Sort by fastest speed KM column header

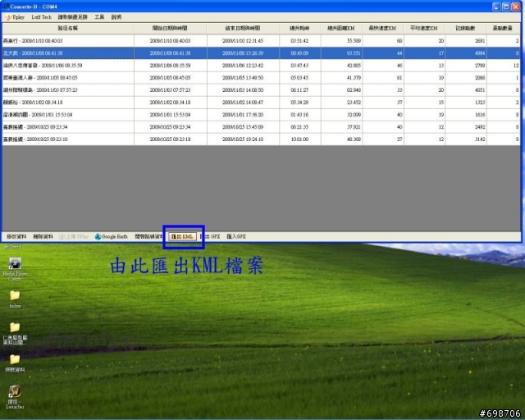[x=383, y=28]
